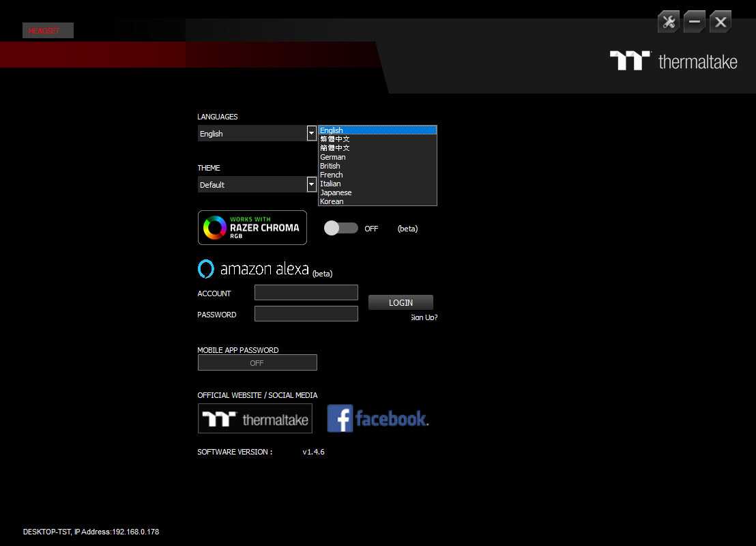The height and width of the screenshot is (546, 756).
Task: Focus the Password input field
Action: coord(306,314)
